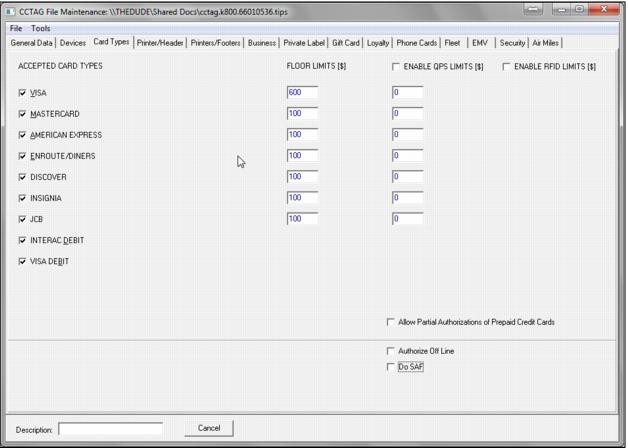Uncheck the VISA card type checkbox

[23, 93]
